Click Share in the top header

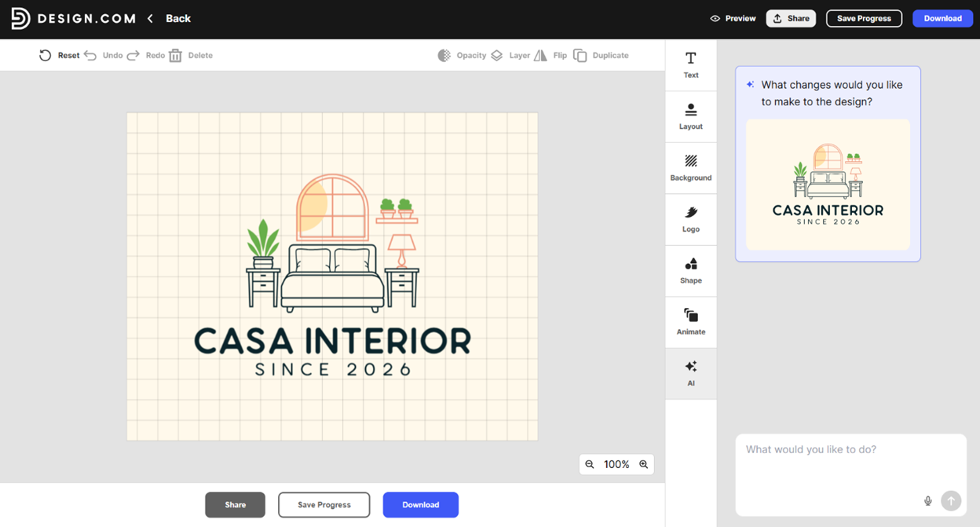[791, 18]
